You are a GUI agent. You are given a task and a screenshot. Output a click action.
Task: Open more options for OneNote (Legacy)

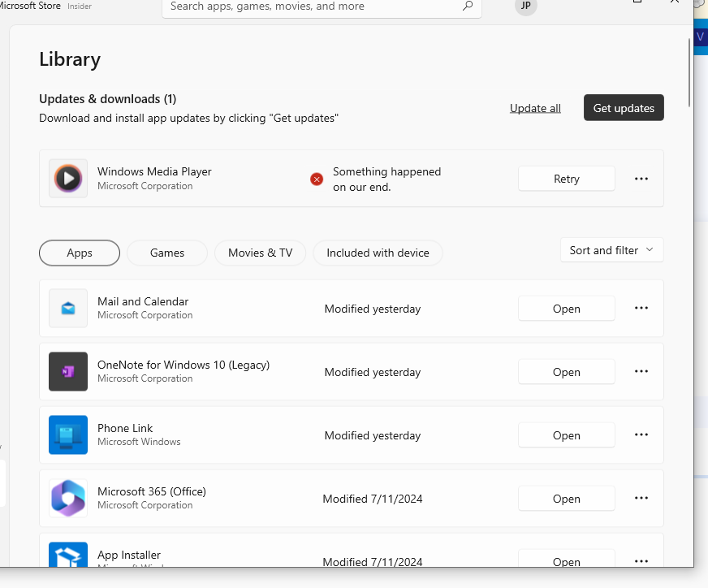[641, 371]
